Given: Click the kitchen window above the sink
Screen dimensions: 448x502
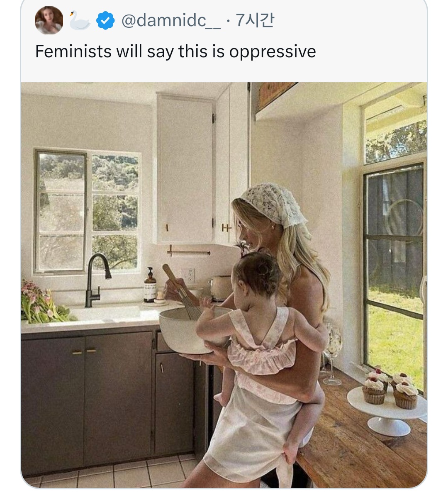Looking at the screenshot, I should pyautogui.click(x=88, y=212).
